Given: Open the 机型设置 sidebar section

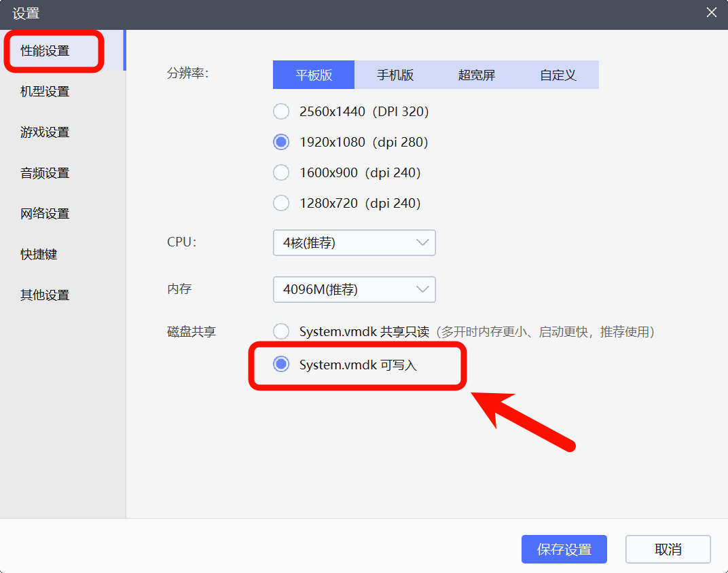Looking at the screenshot, I should pos(45,92).
